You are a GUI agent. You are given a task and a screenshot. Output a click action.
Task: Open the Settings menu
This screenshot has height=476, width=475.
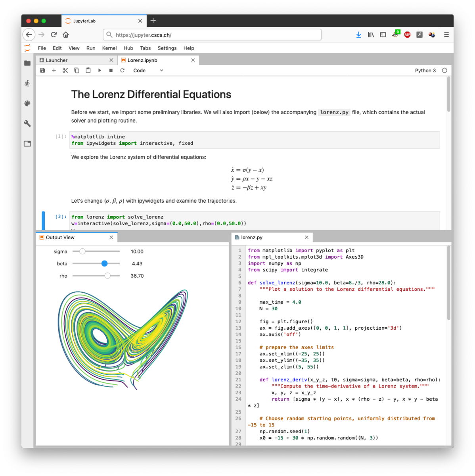[x=167, y=48]
